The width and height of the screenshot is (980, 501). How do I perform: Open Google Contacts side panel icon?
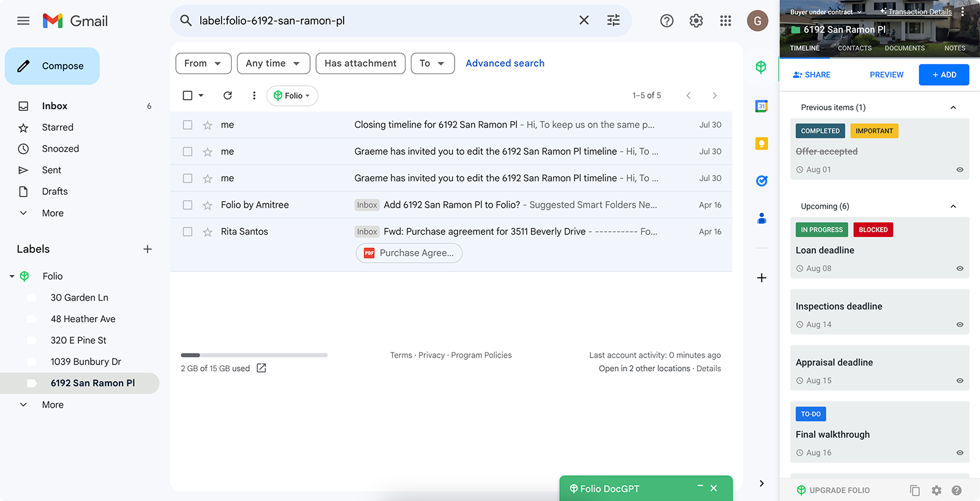point(761,218)
